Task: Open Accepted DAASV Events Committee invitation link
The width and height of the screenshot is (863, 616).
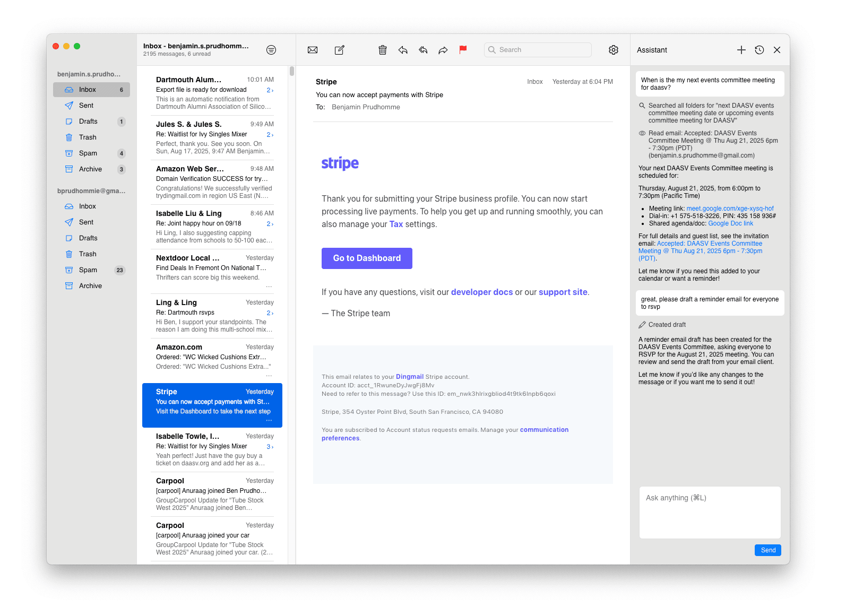Action: (701, 251)
